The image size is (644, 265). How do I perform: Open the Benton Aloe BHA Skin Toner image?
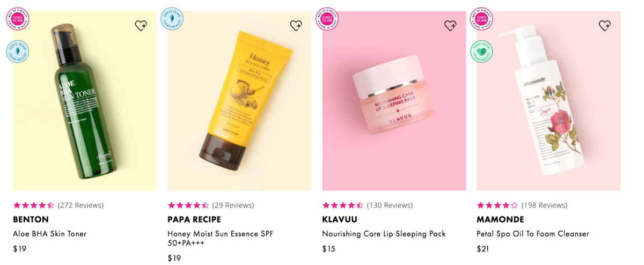[x=85, y=101]
